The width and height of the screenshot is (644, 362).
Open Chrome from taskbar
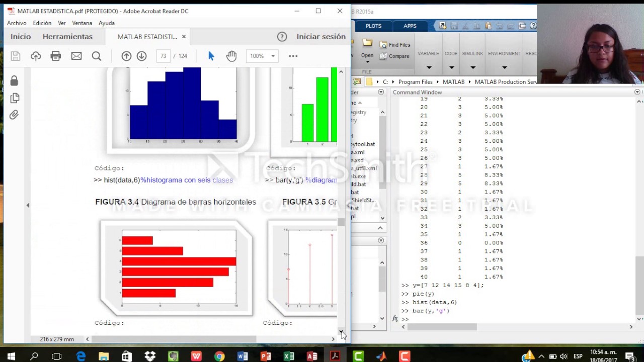219,356
